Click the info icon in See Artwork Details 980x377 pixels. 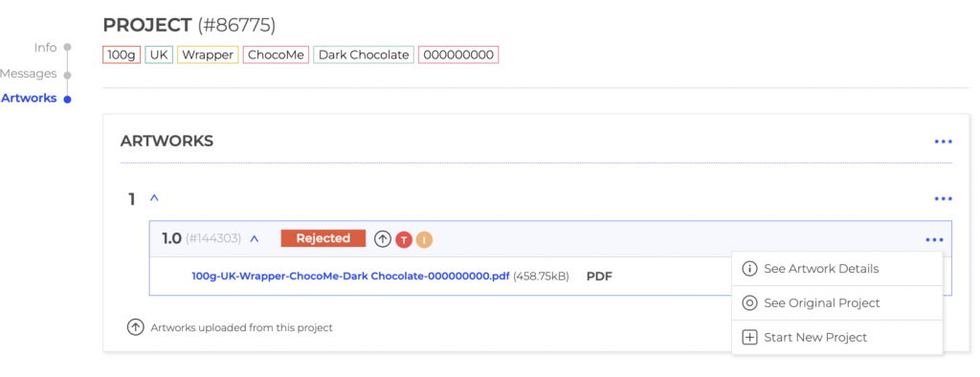pyautogui.click(x=748, y=269)
